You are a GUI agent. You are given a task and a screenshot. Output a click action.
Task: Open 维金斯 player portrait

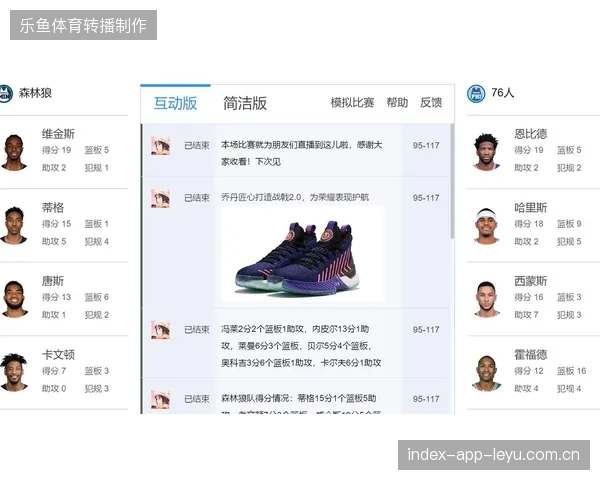tap(14, 152)
